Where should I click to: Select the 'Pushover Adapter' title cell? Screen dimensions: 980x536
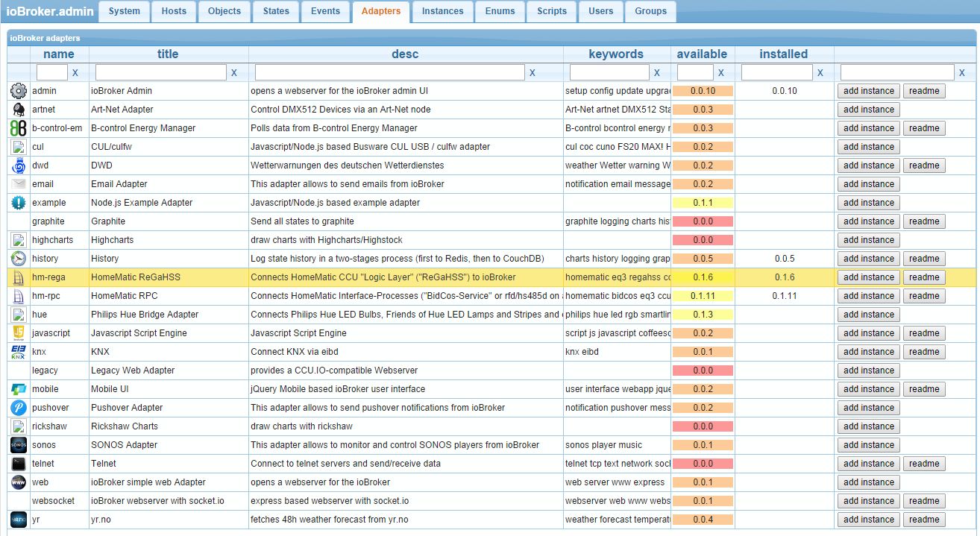169,408
